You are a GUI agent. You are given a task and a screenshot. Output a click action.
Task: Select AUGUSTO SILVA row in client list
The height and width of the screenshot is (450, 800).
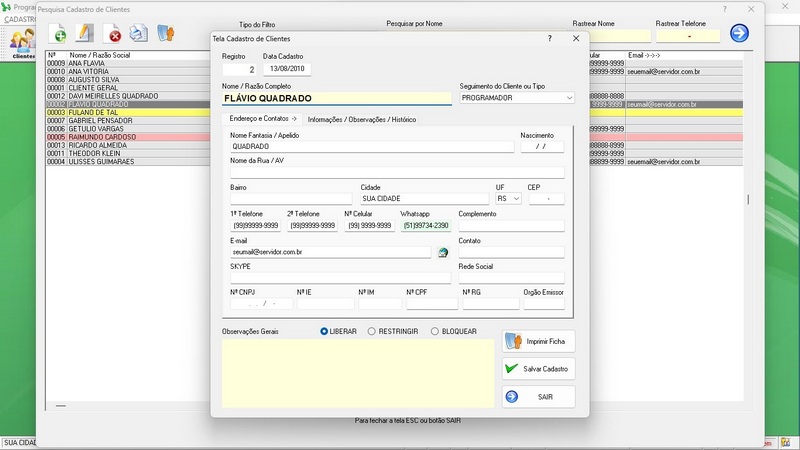(128, 80)
